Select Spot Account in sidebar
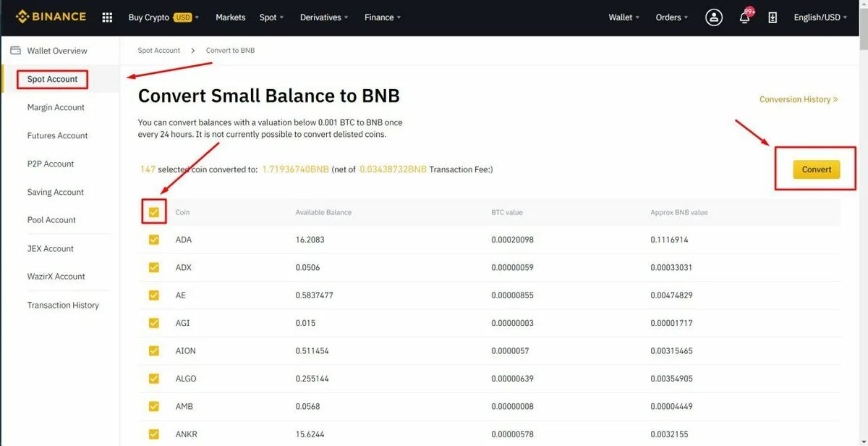 [52, 79]
